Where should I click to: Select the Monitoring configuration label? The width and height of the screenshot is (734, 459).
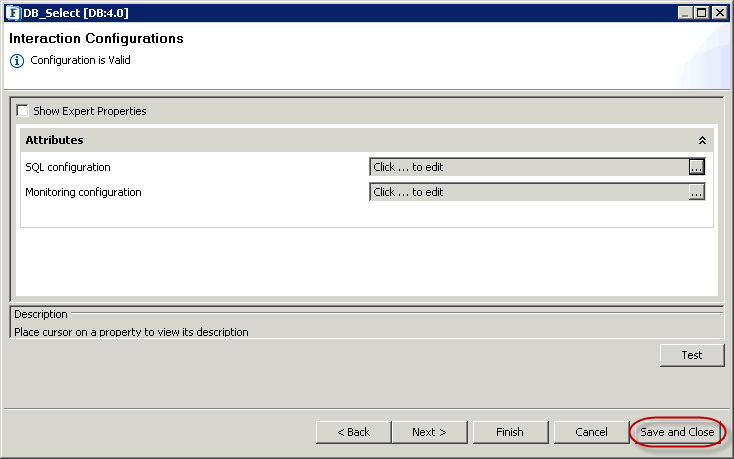[x=83, y=192]
